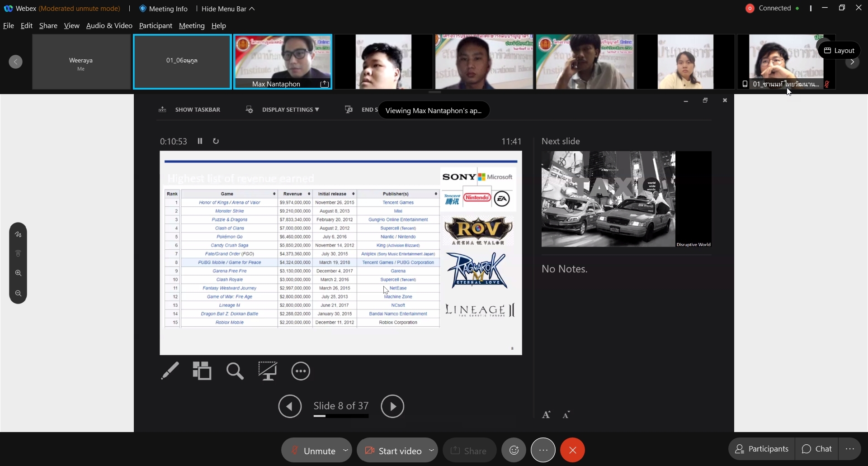Go to the previous slide

click(290, 406)
